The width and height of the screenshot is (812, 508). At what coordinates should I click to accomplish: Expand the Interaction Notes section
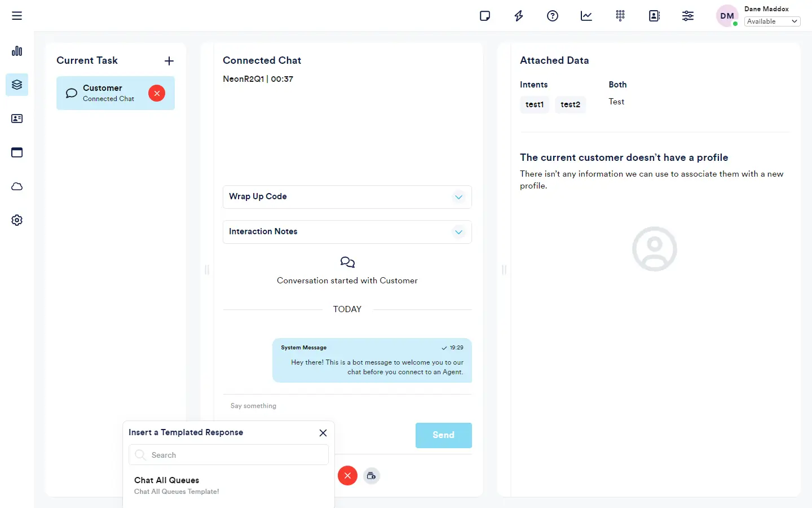[458, 232]
